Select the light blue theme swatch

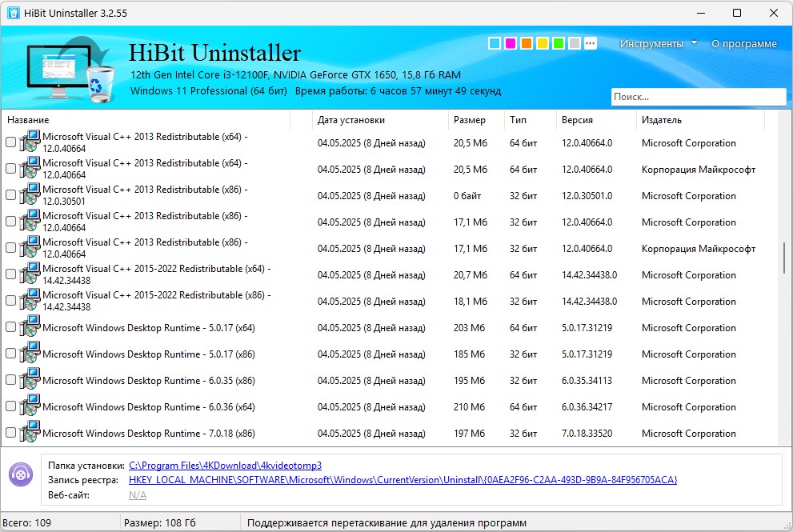point(495,43)
